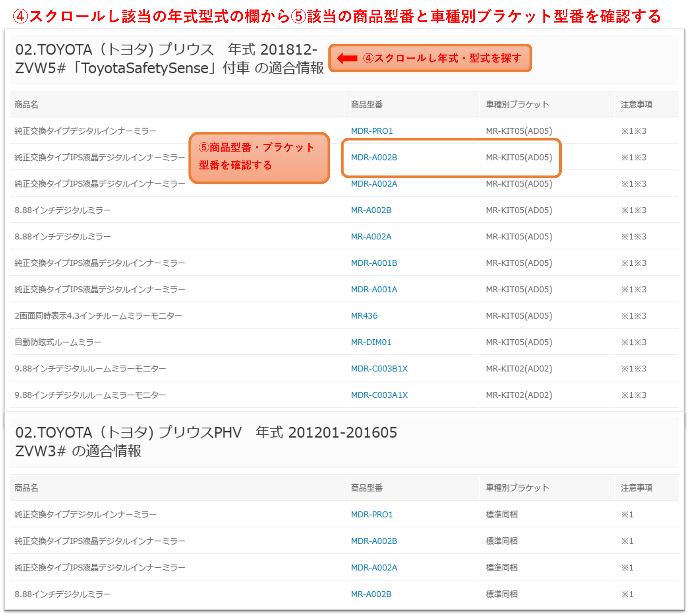Click ※1 note in the Prius PHV MDR-A002B row
The image size is (689, 616).
point(627,541)
